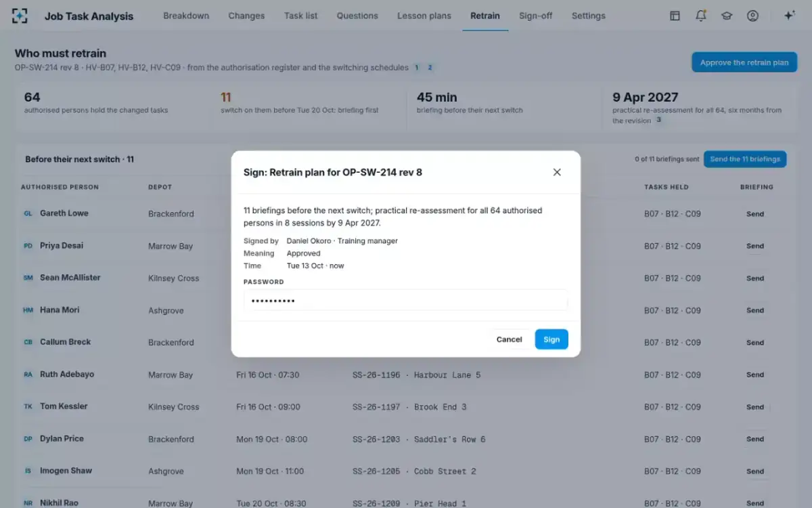Open the Questions tab

[357, 16]
